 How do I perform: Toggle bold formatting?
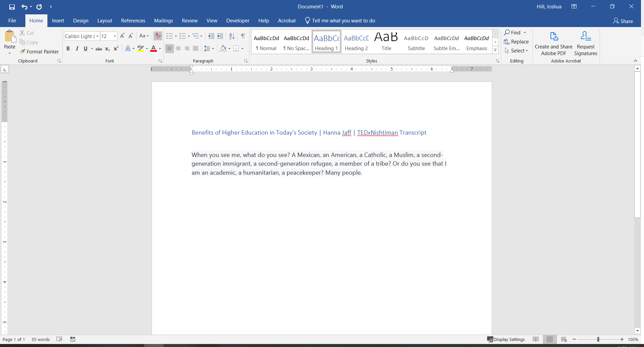point(68,49)
